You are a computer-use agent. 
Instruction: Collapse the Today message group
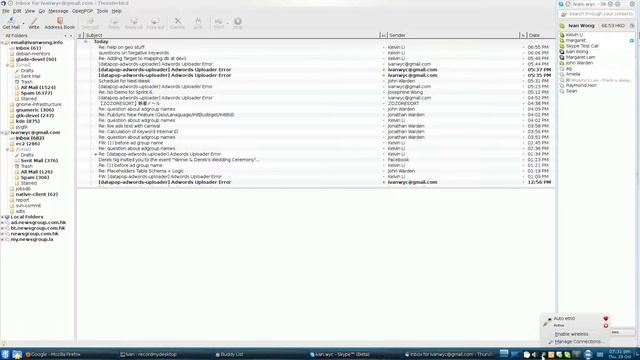click(x=86, y=42)
